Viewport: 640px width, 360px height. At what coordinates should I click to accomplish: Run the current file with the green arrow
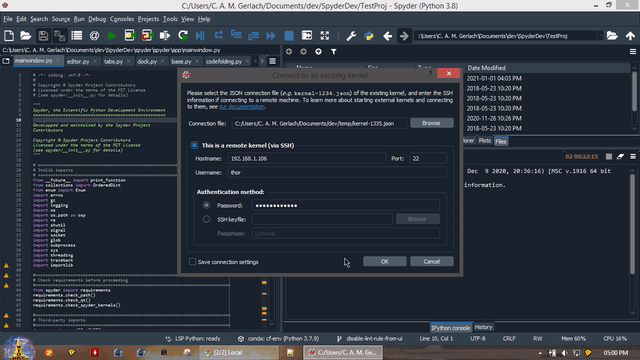pyautogui.click(x=112, y=36)
